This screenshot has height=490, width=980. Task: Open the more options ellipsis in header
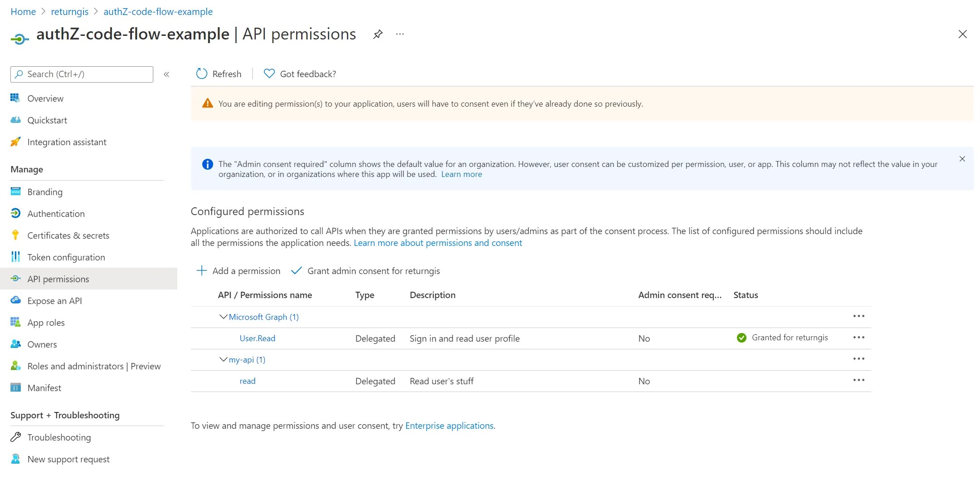click(x=400, y=34)
